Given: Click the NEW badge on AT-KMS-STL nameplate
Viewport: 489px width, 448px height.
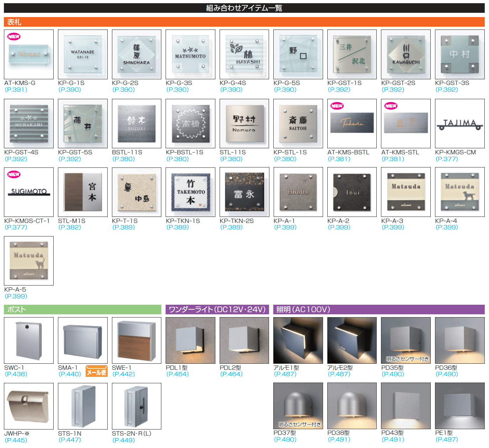Looking at the screenshot, I should 391,106.
